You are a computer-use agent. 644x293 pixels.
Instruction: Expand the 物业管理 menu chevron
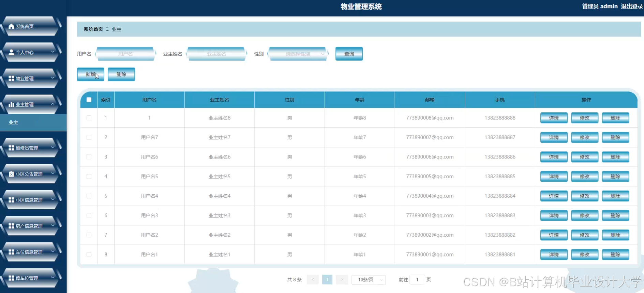pyautogui.click(x=53, y=78)
